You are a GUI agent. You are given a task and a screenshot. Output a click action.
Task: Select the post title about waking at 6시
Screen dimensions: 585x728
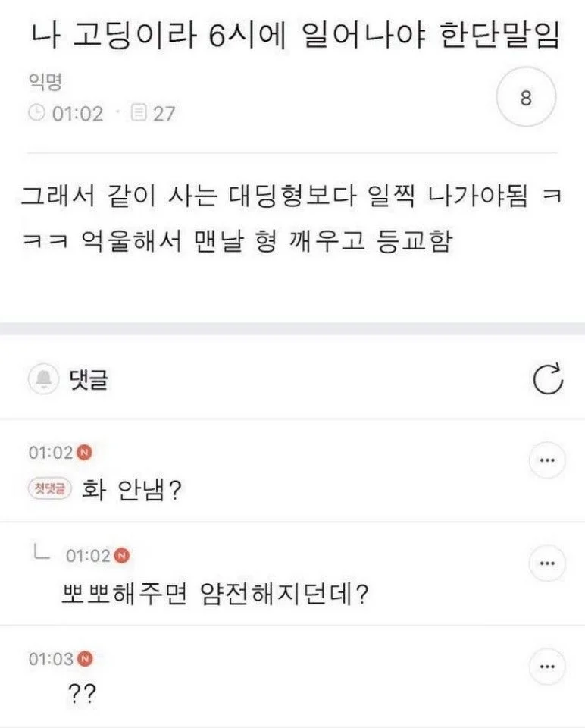tap(296, 36)
